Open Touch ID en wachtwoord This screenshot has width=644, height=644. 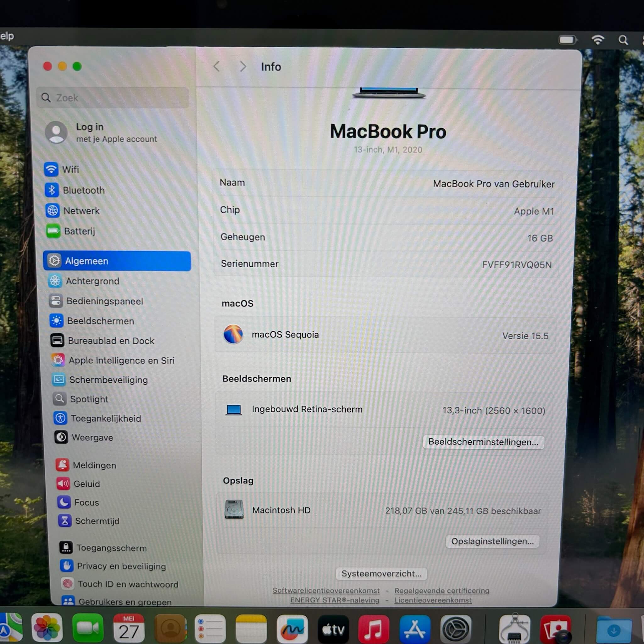pyautogui.click(x=120, y=584)
